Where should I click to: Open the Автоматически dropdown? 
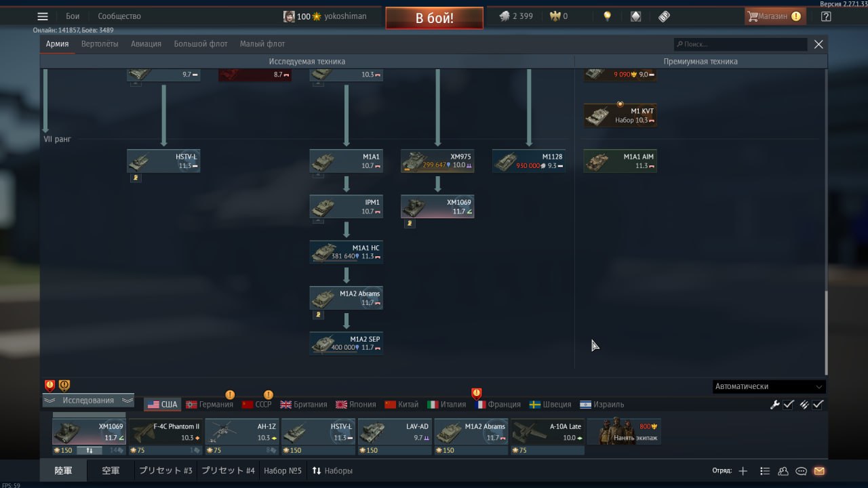[x=769, y=386]
